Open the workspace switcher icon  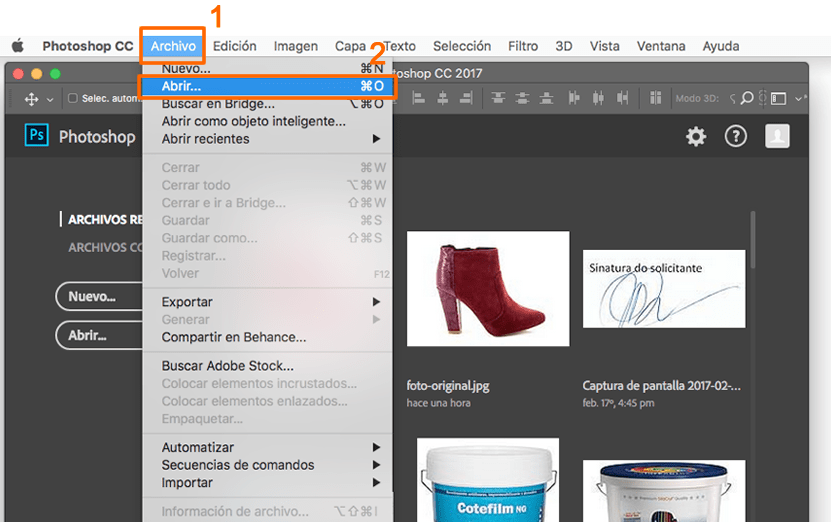coord(778,99)
